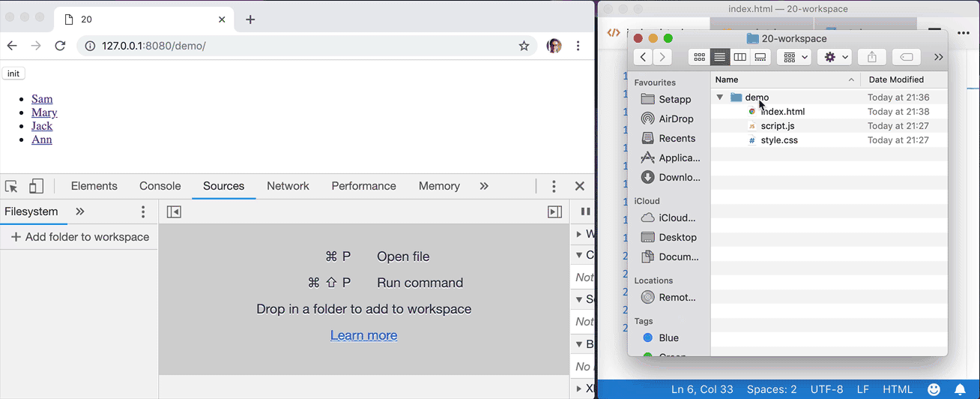The width and height of the screenshot is (980, 399).
Task: Close the DevTools panel
Action: pos(579,186)
